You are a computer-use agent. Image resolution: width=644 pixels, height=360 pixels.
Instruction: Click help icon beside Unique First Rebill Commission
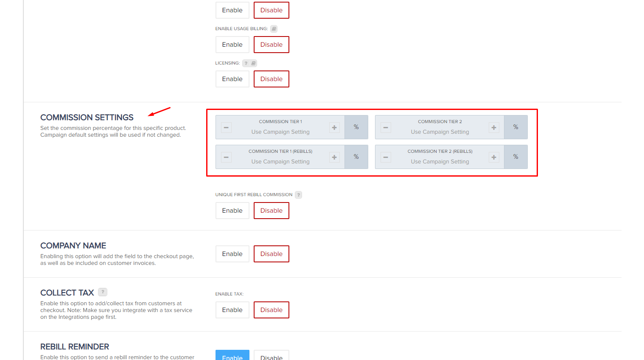point(298,195)
